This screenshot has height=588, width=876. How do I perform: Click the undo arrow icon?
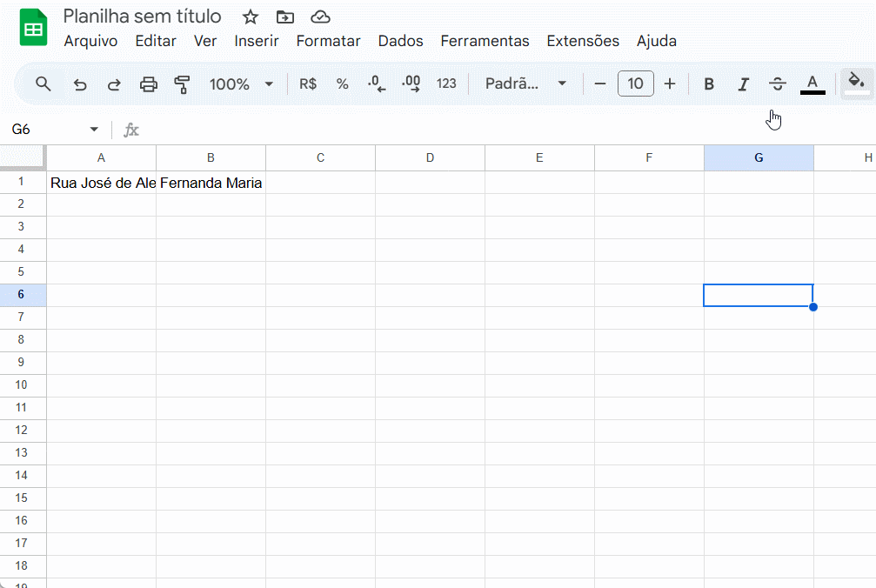coord(80,84)
